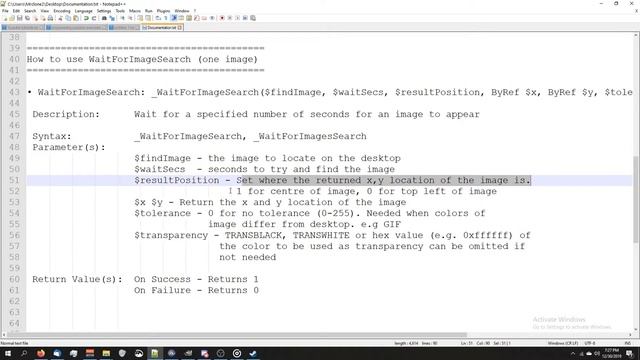Print the document using toolbar icon
The height and width of the screenshot is (360, 640).
50,18
